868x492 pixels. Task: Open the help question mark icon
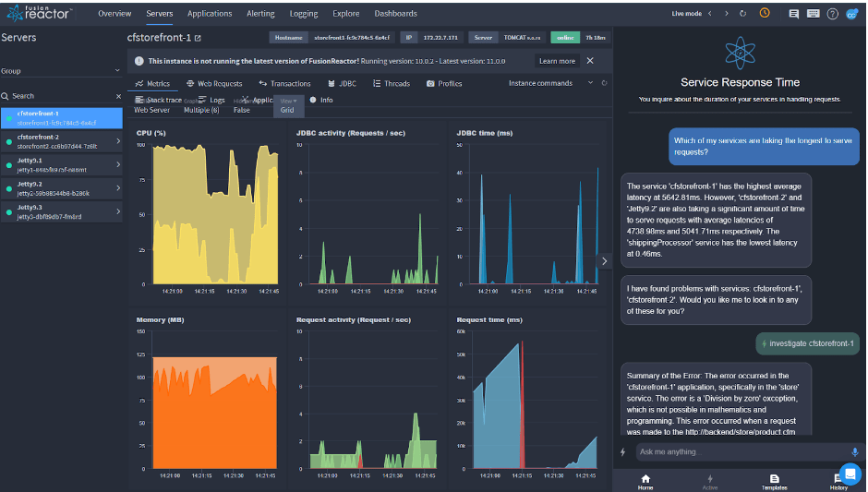[833, 14]
